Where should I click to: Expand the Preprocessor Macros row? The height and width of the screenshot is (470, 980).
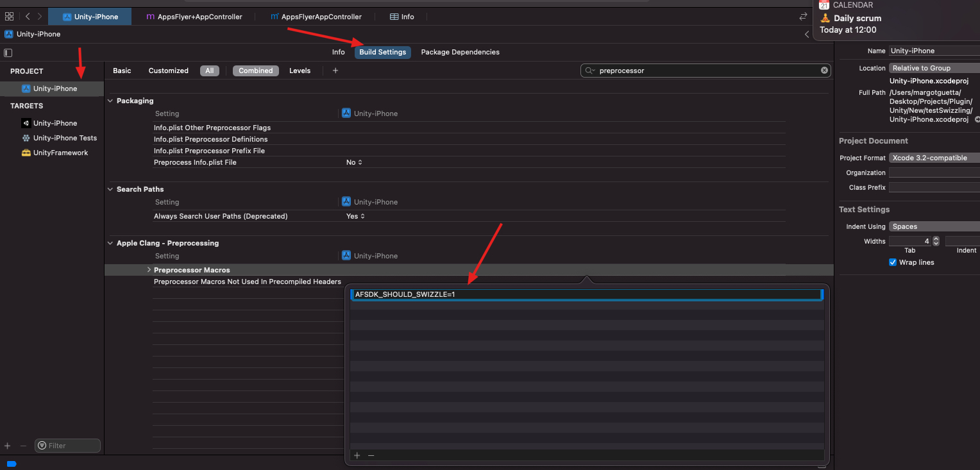click(x=149, y=270)
